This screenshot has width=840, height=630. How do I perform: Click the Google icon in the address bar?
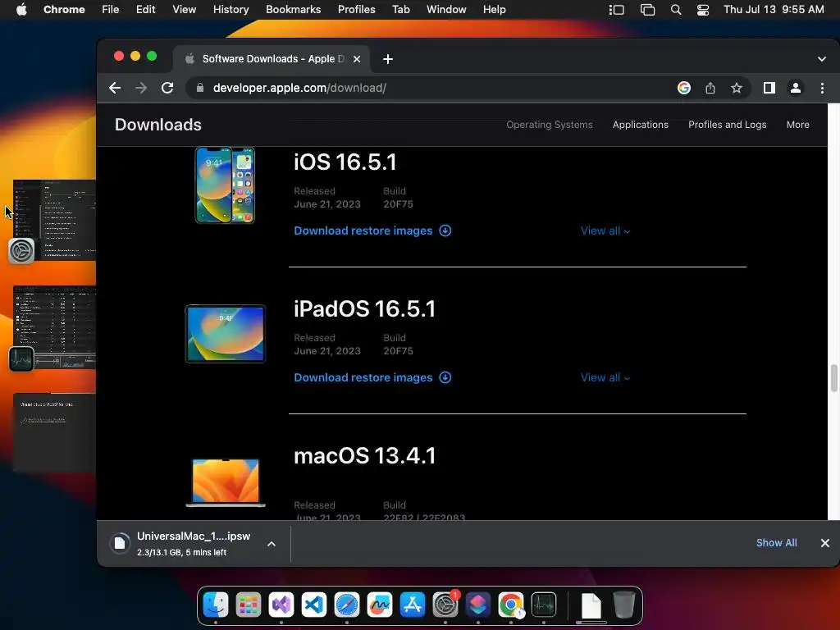[x=684, y=88]
